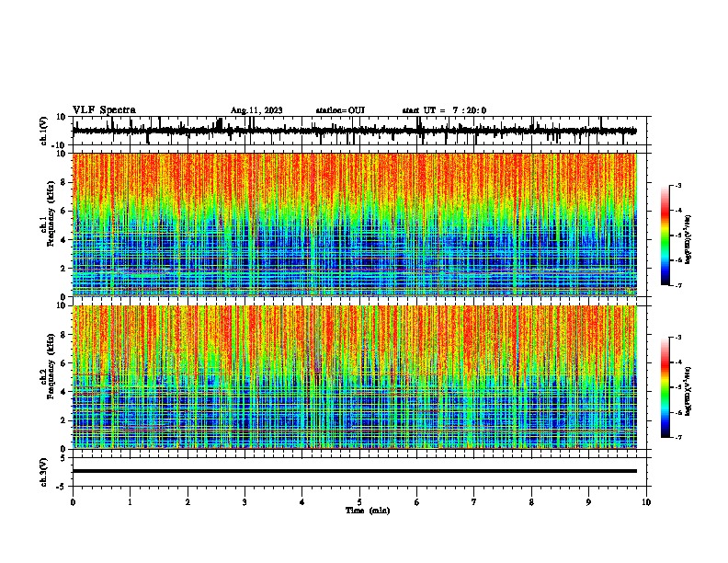Click time-axis tick label "1"
728x563 pixels.
pyautogui.click(x=130, y=502)
